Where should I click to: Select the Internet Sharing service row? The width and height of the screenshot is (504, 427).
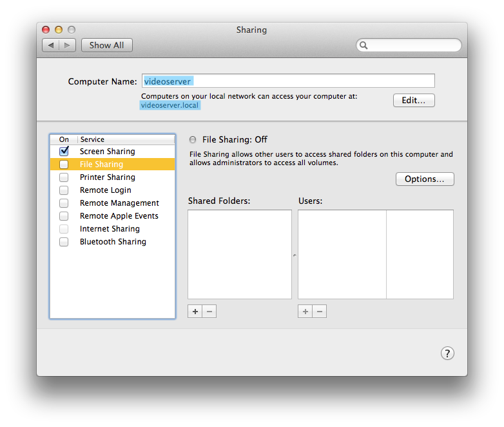pos(113,229)
